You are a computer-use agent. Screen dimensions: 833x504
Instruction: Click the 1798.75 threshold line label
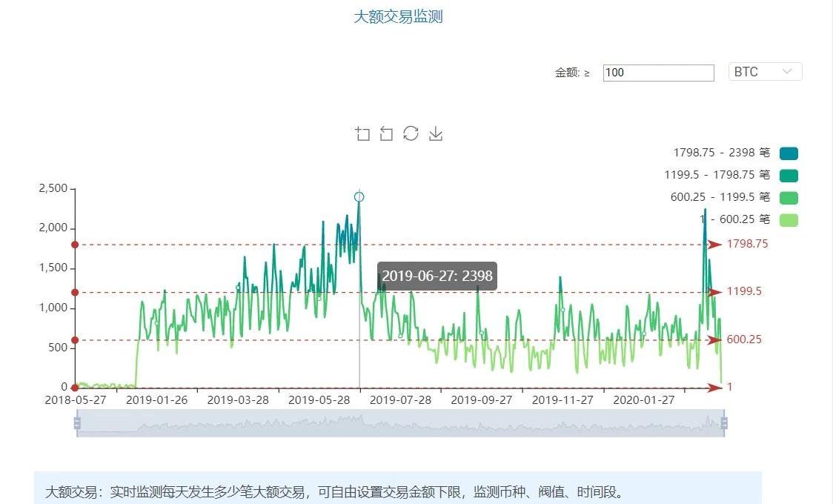pyautogui.click(x=747, y=244)
